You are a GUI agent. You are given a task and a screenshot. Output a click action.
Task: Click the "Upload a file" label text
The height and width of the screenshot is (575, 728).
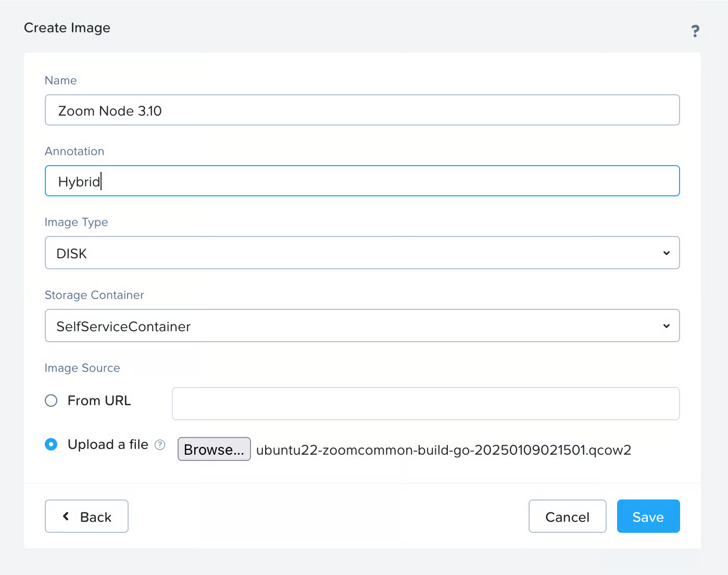[x=108, y=444]
